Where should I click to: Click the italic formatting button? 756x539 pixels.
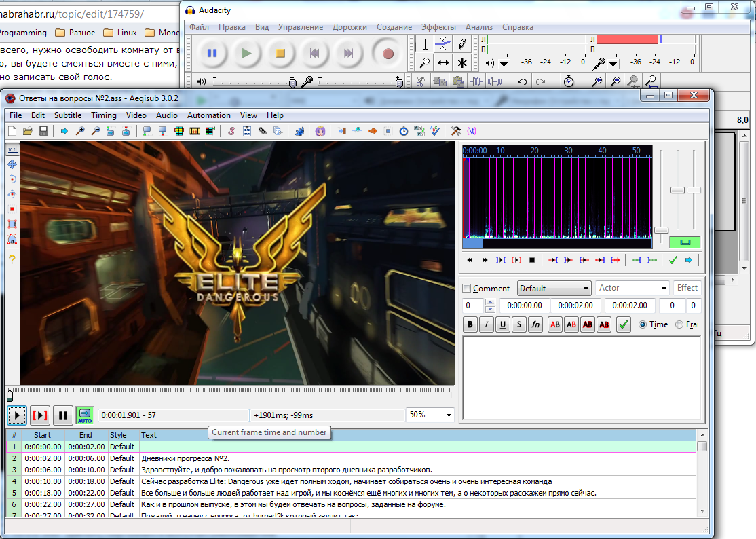[x=487, y=325]
